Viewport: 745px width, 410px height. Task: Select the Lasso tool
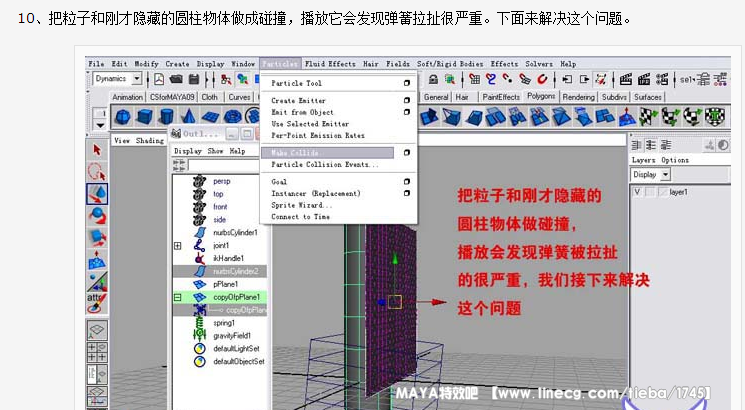[x=97, y=172]
